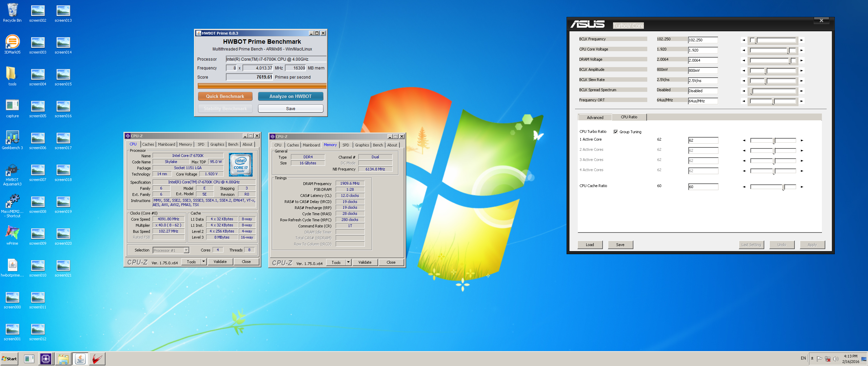Click the Action Center flag tray icon

(819, 359)
